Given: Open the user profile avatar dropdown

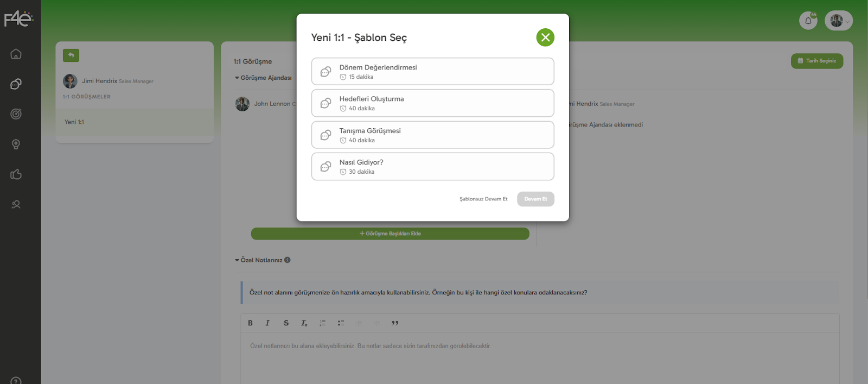Looking at the screenshot, I should [839, 21].
